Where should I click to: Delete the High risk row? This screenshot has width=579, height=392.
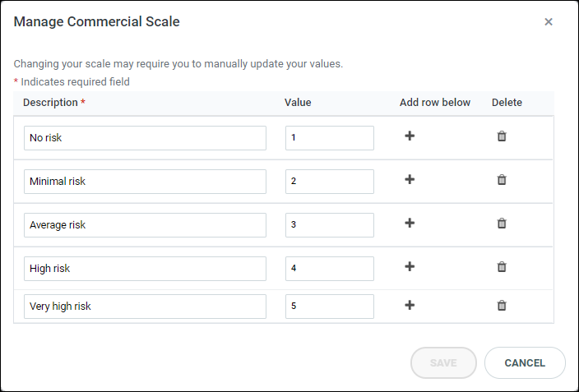coord(502,267)
